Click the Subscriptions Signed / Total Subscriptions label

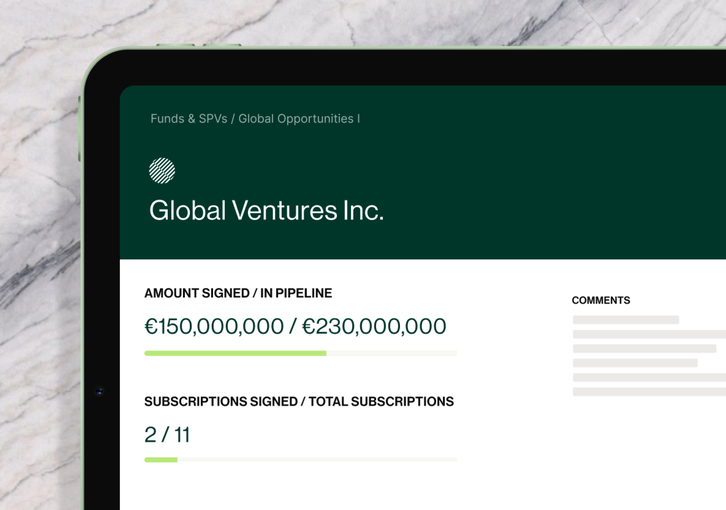(x=299, y=401)
